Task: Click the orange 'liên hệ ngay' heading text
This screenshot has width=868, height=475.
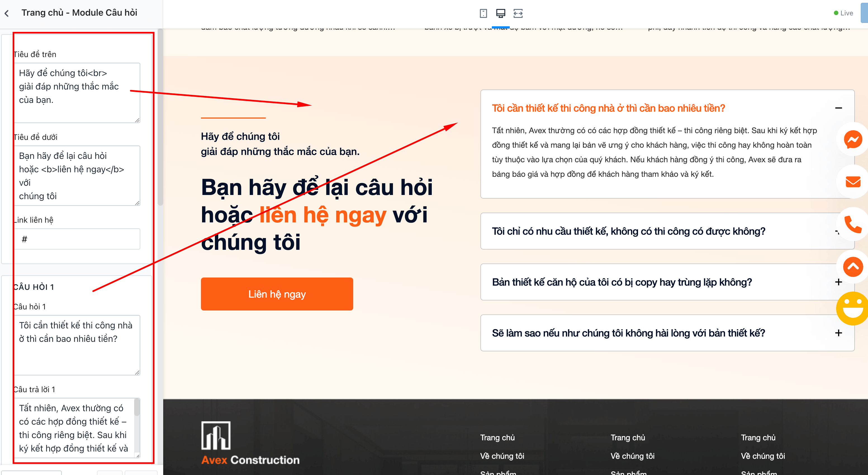Action: click(x=323, y=215)
